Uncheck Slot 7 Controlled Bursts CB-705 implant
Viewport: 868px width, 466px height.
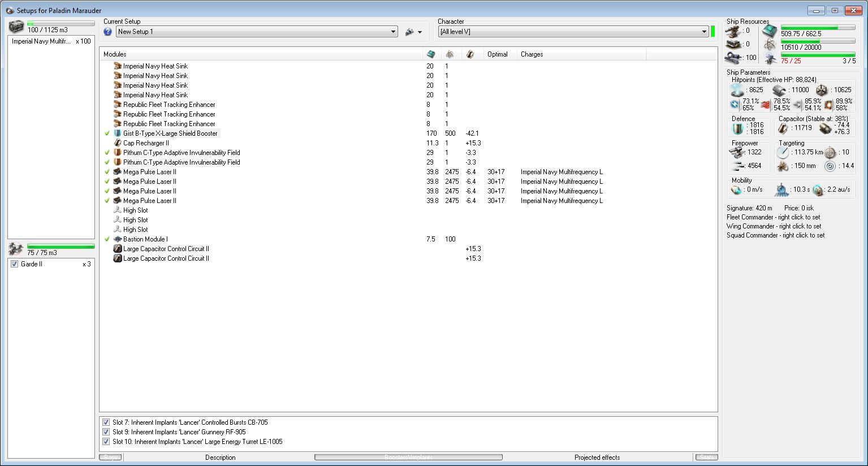(x=106, y=422)
